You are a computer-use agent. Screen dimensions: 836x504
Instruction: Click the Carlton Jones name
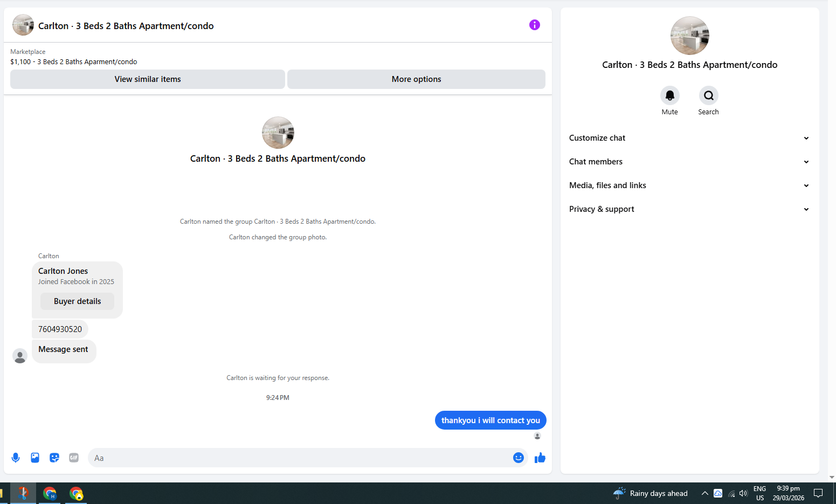63,271
